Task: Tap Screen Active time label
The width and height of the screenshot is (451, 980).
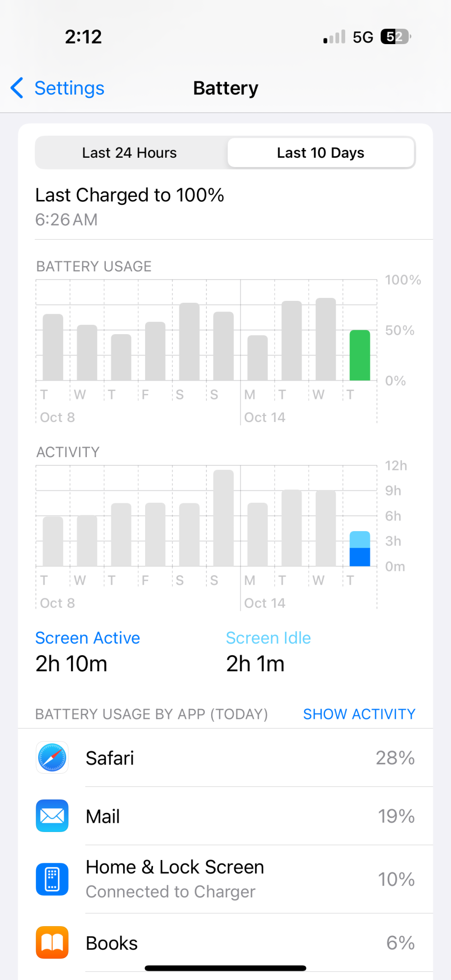Action: coord(88,638)
